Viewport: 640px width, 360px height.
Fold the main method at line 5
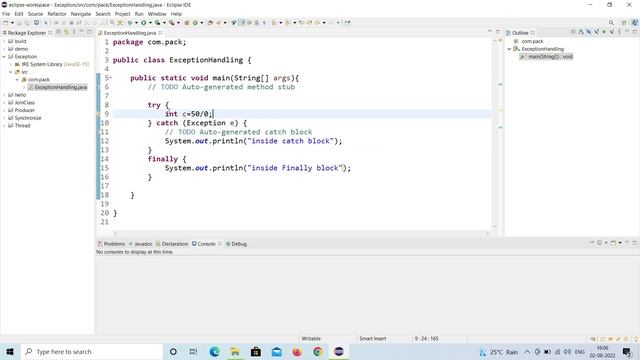(x=111, y=78)
